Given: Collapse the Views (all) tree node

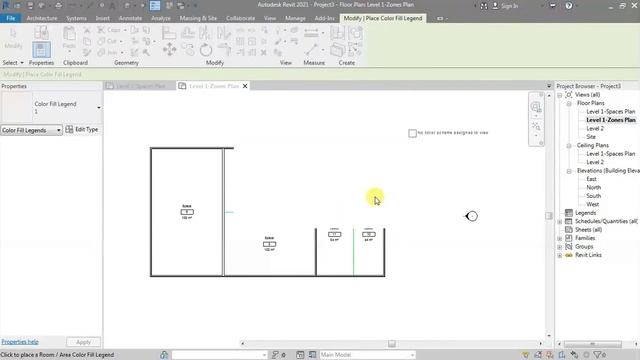Looking at the screenshot, I should point(560,95).
